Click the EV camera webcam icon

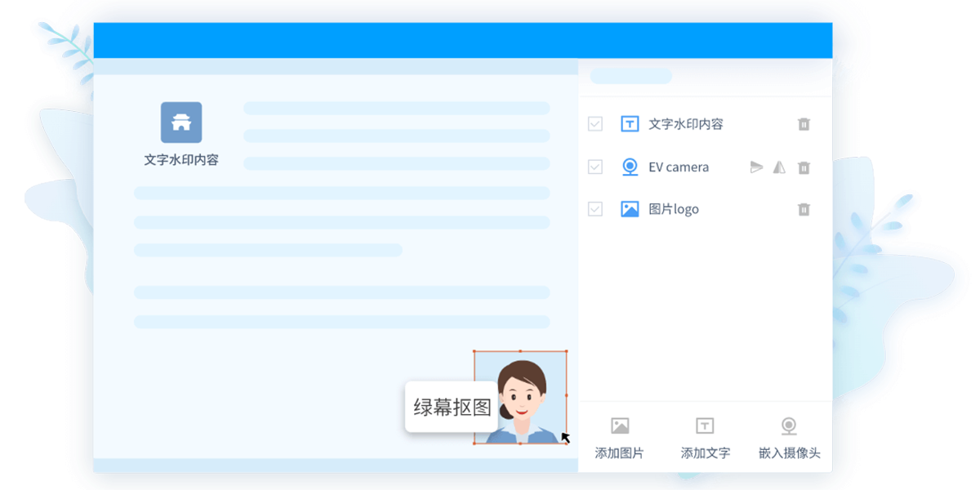pyautogui.click(x=629, y=167)
